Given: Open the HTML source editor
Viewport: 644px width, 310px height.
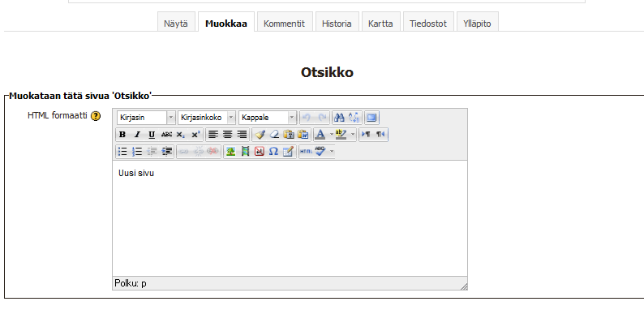Looking at the screenshot, I should pos(306,152).
